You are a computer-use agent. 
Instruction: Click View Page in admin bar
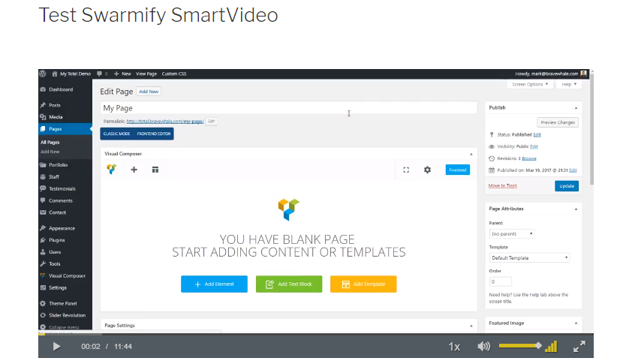coord(146,74)
